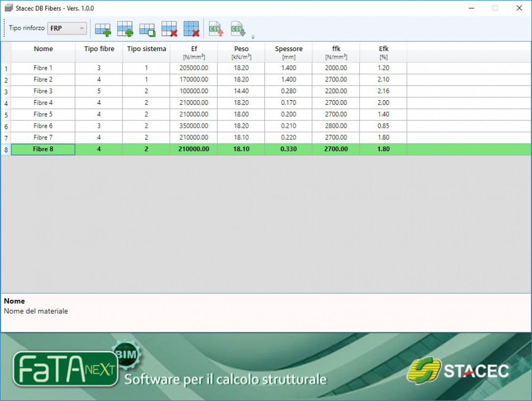The image size is (532, 401).
Task: Click Peso value '18.10' in Fibre 7 row
Action: 241,137
